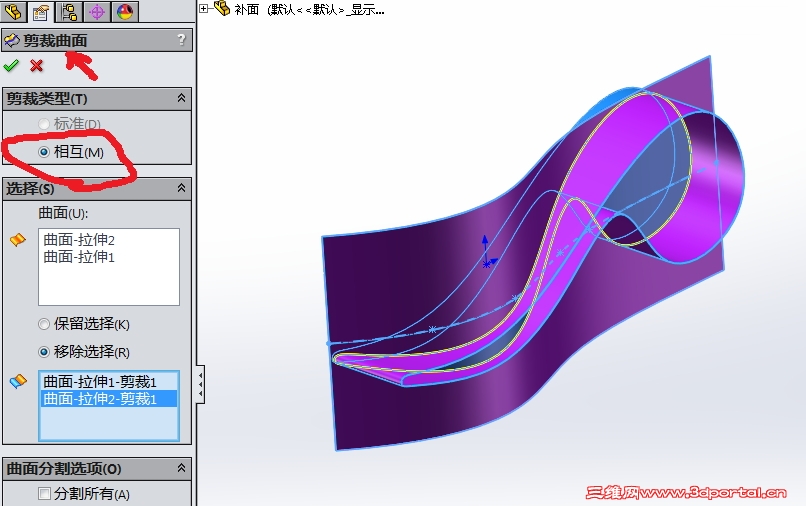Open the DisplayManager appearance tab

[124, 11]
